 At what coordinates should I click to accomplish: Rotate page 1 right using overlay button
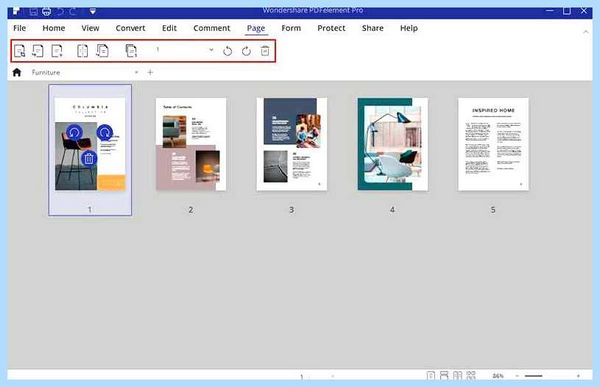coord(104,133)
